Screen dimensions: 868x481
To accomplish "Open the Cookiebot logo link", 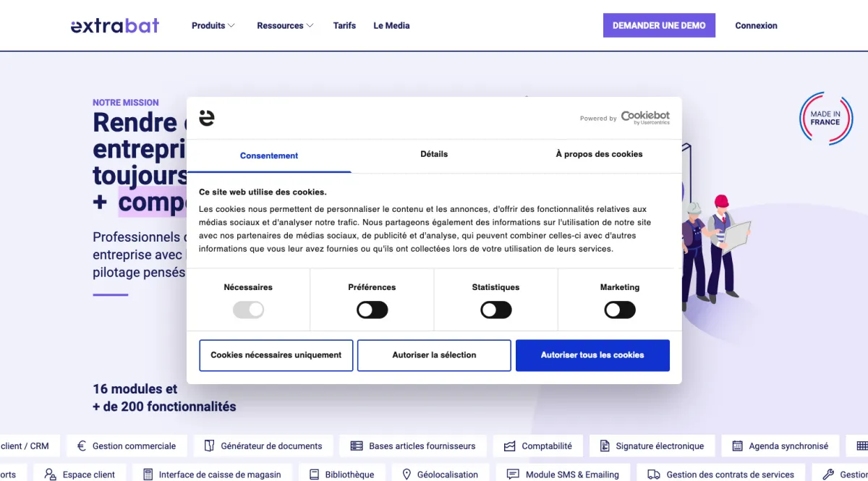I will coord(645,117).
